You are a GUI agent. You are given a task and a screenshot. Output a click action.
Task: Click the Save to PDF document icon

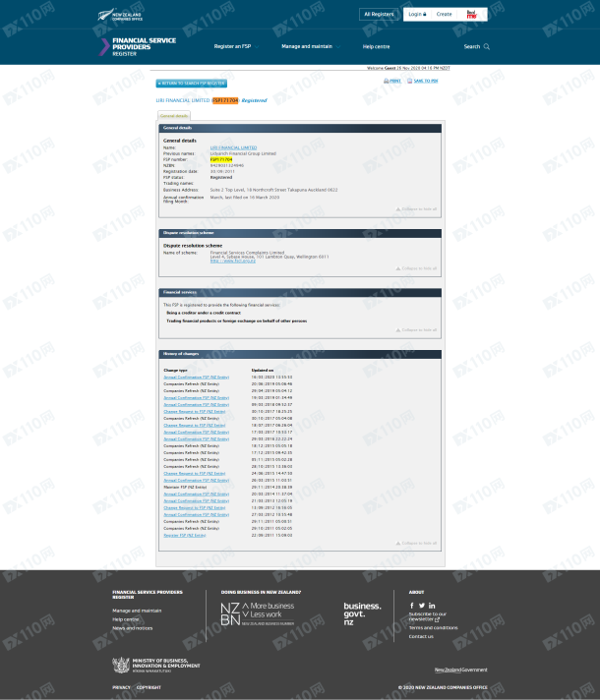[x=409, y=81]
